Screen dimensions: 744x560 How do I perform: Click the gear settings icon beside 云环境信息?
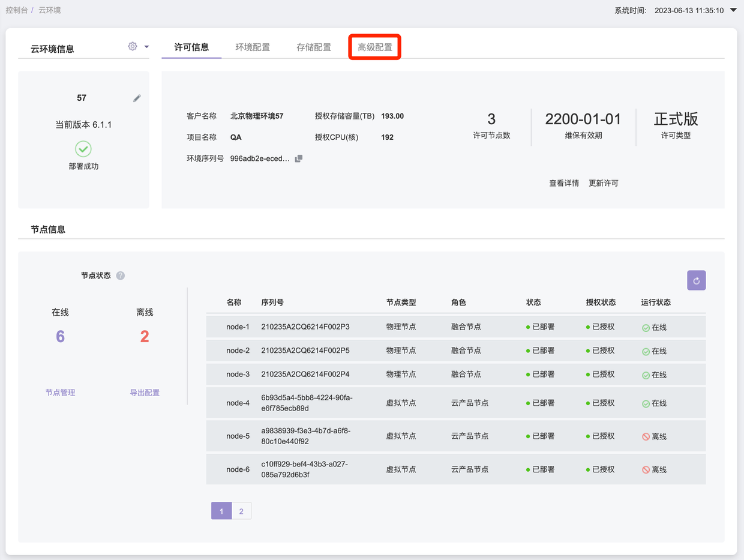tap(133, 46)
